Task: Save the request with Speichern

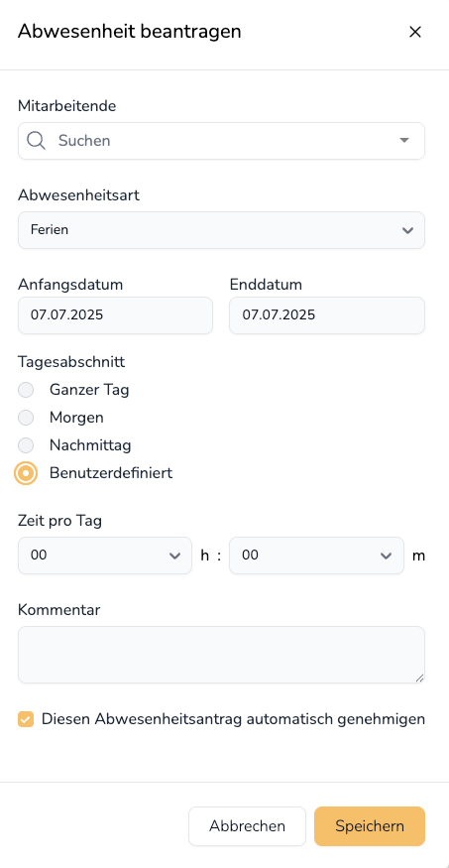Action: 370,826
